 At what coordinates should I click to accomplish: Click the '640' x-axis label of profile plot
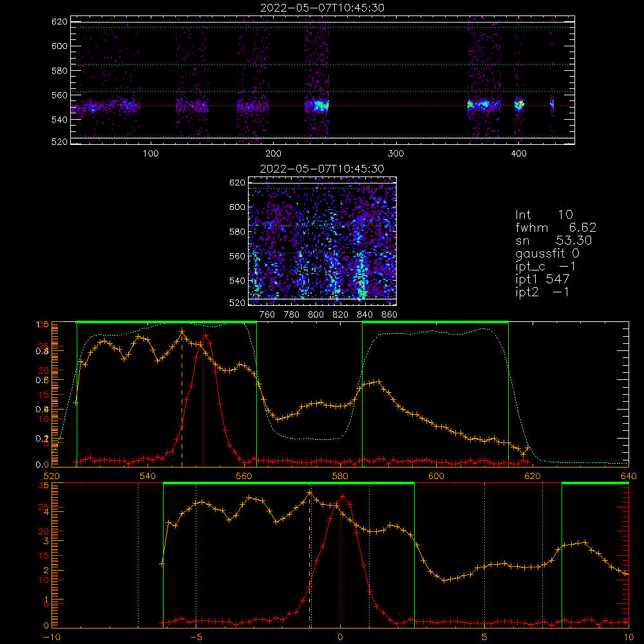coord(629,476)
